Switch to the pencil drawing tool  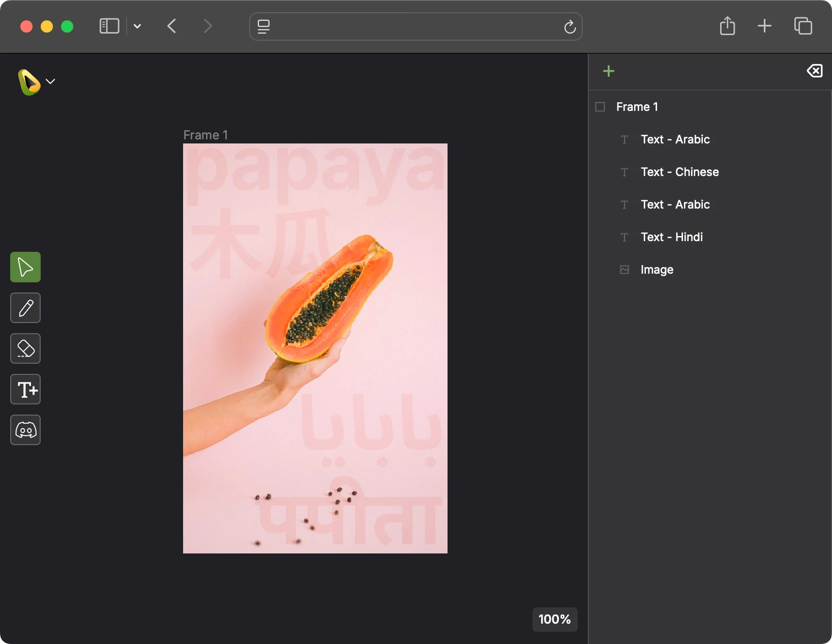(x=25, y=308)
